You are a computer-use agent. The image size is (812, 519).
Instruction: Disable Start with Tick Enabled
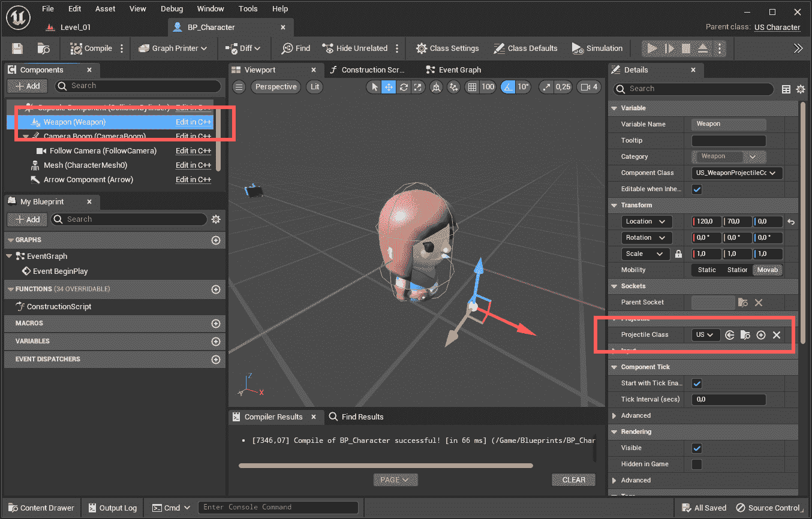pyautogui.click(x=697, y=383)
